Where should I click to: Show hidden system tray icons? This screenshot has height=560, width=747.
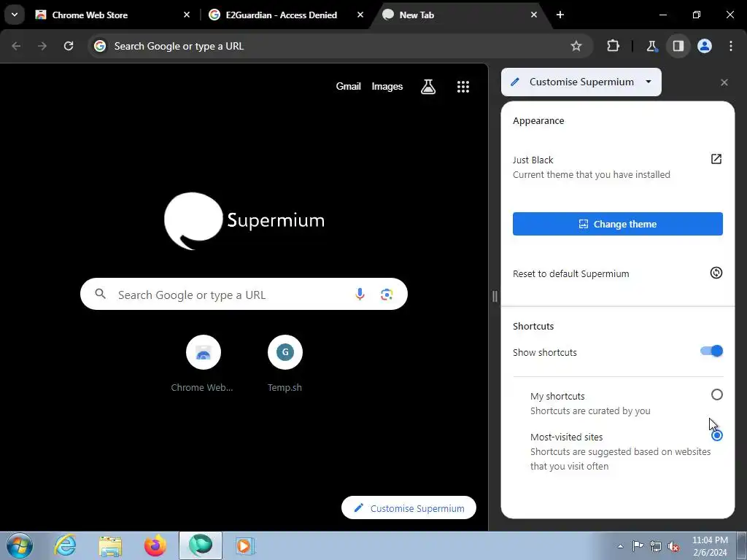click(620, 546)
